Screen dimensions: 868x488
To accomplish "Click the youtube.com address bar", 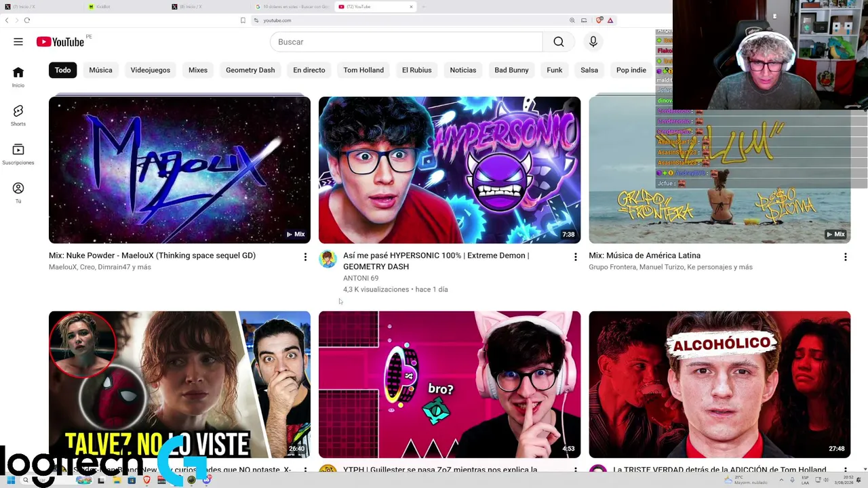I will 407,20.
